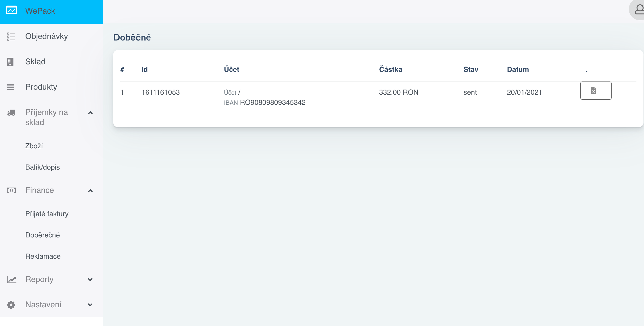
Task: Click the truck icon for Příjemky
Action: coord(11,113)
